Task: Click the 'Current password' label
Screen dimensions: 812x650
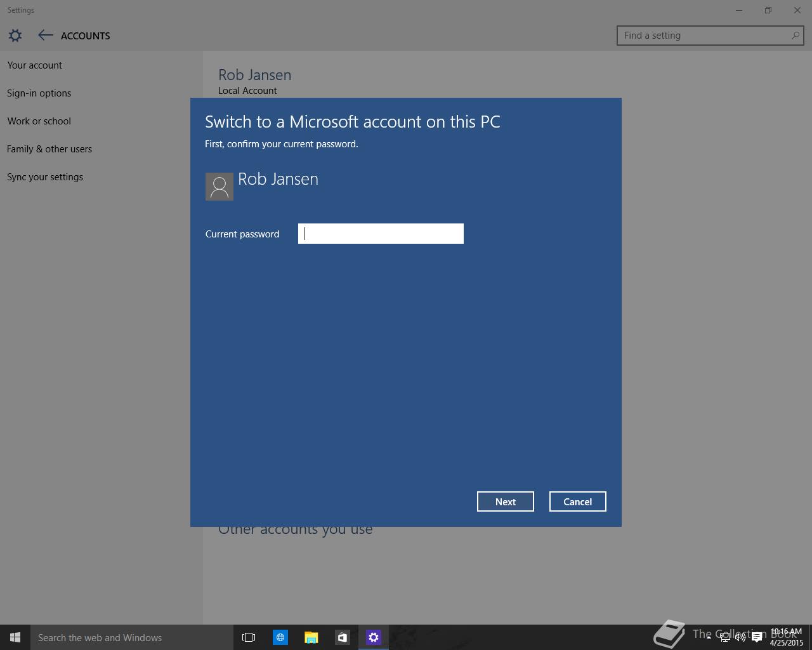Action: [x=242, y=234]
